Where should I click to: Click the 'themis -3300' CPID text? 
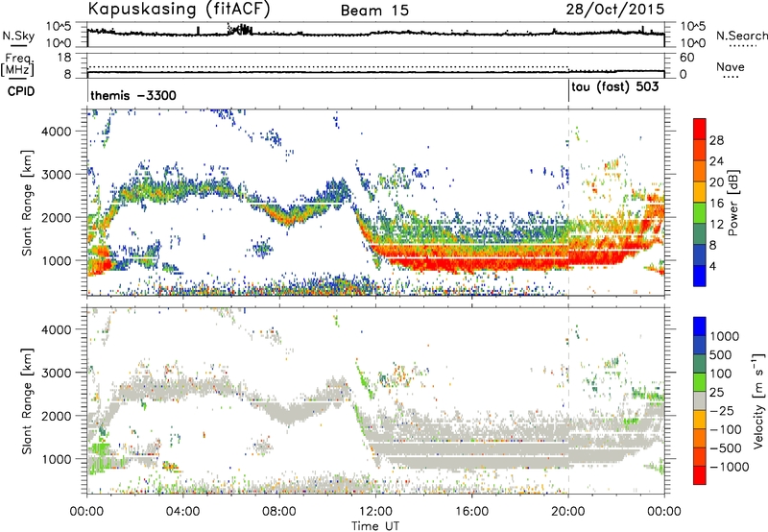tap(133, 95)
